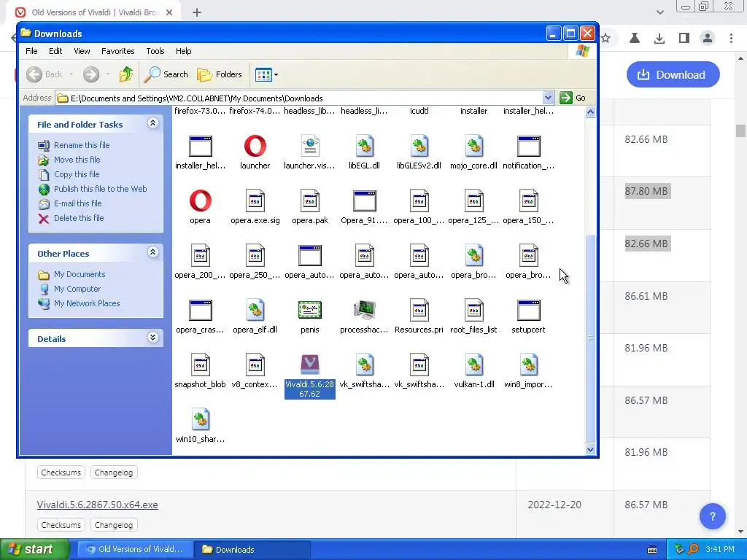Open My Network Places
747x560 pixels.
click(87, 303)
